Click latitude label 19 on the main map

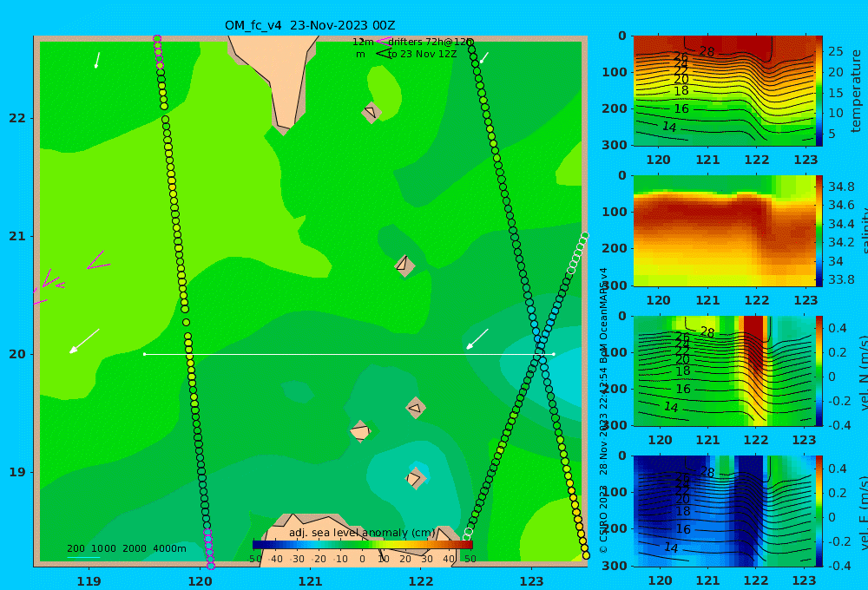pyautogui.click(x=17, y=472)
